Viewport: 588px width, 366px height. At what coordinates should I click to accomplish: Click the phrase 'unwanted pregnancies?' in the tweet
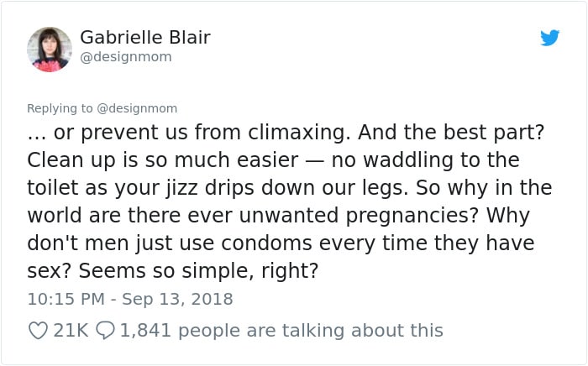click(x=359, y=216)
